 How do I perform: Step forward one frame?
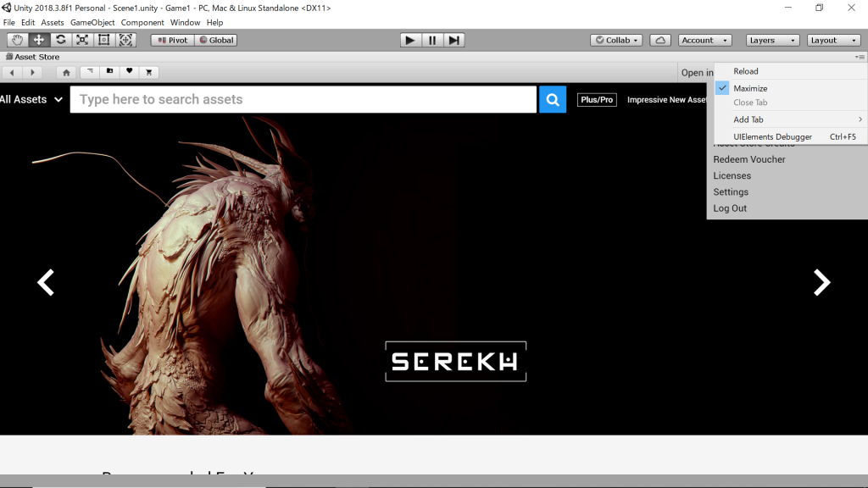454,40
